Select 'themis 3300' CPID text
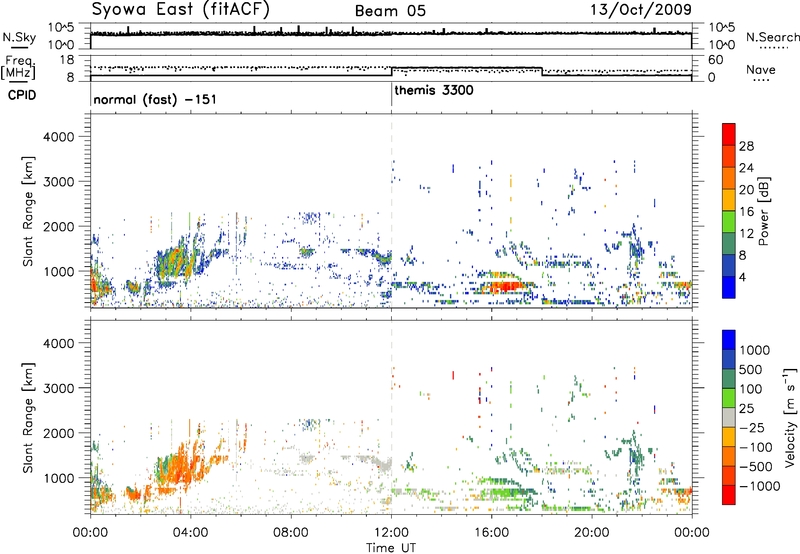Screen dimensions: 800x554 [434, 90]
